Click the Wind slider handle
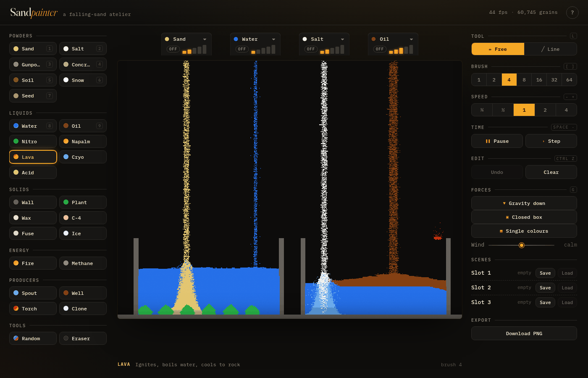This screenshot has width=588, height=378. tap(522, 245)
